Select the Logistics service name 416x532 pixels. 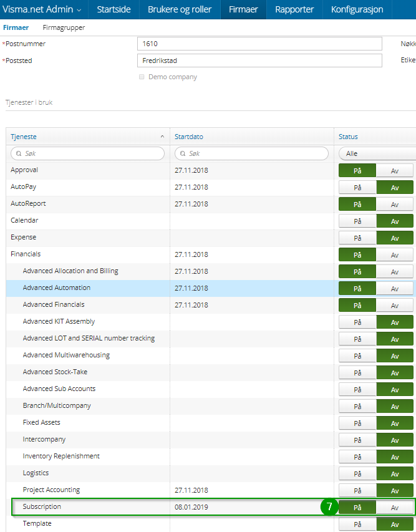pos(36,473)
